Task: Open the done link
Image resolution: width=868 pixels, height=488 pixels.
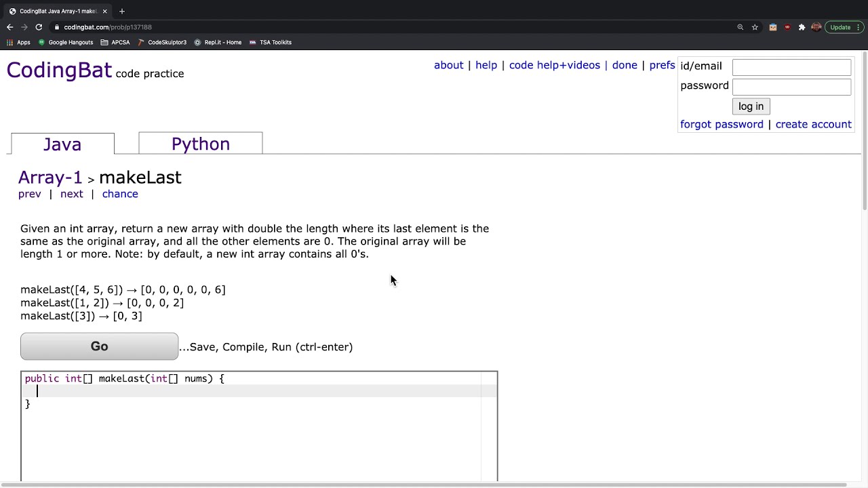Action: point(625,65)
